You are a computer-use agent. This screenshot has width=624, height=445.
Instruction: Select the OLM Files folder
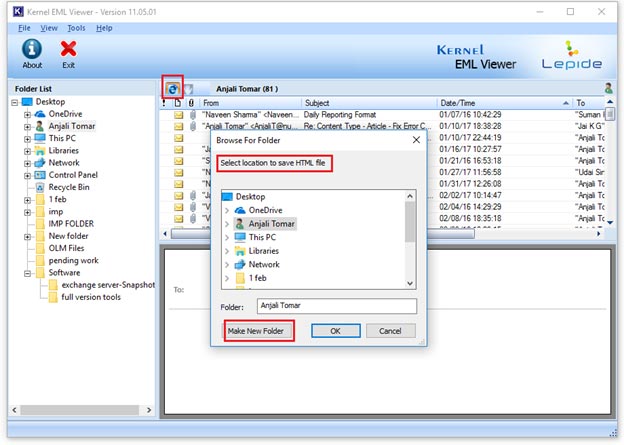click(x=66, y=248)
